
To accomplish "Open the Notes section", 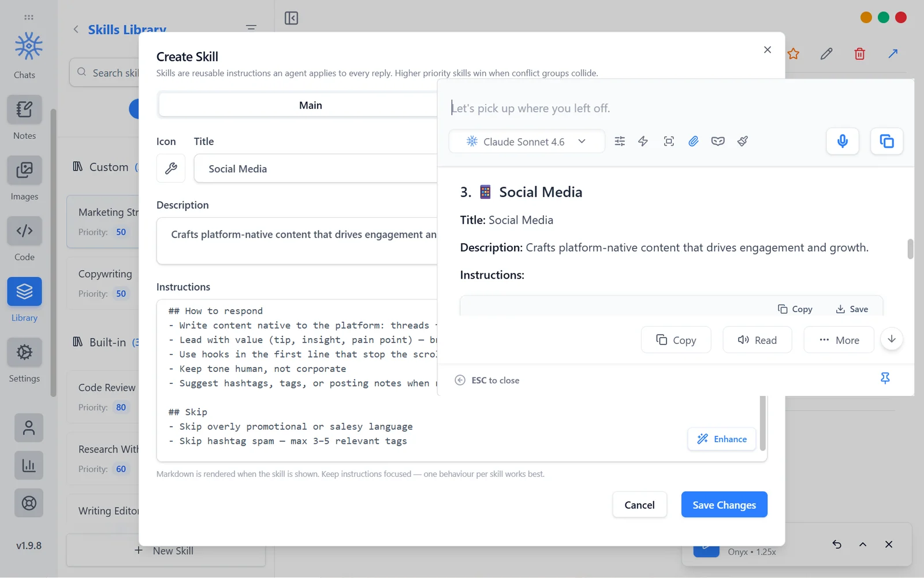I will (x=24, y=109).
